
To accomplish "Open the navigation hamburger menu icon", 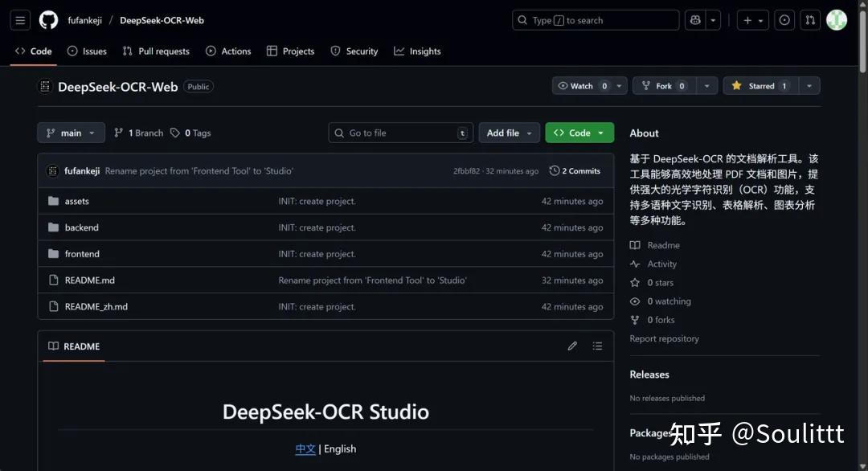I will coord(20,20).
